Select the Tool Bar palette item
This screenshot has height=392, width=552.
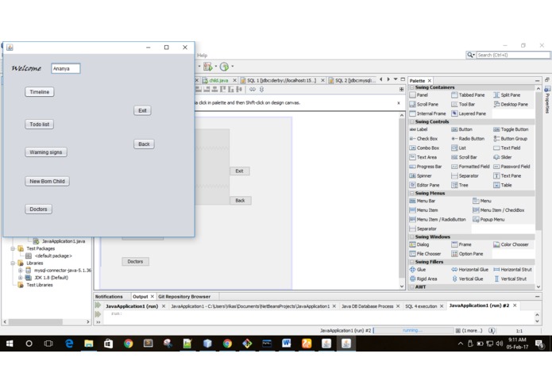463,104
